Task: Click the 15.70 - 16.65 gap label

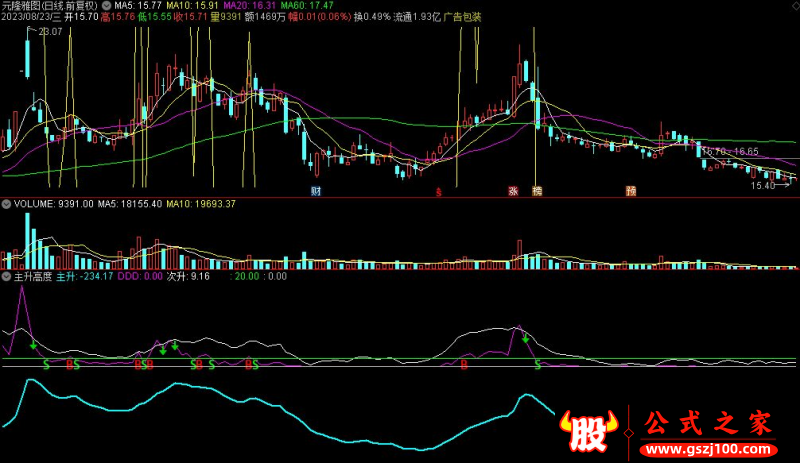Action: [730, 152]
